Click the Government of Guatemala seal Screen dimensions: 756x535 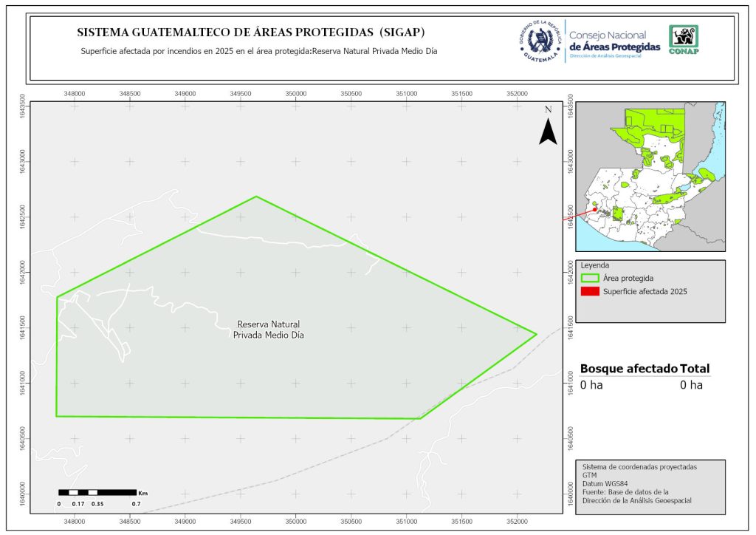point(540,41)
